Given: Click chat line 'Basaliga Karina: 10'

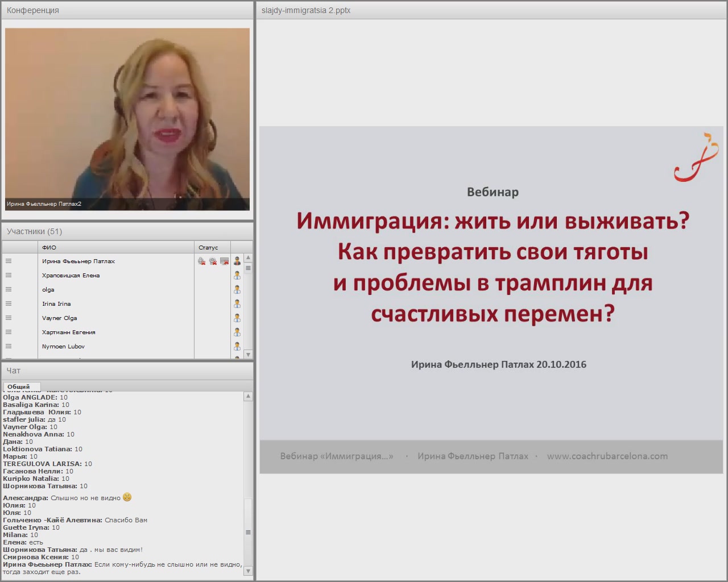Looking at the screenshot, I should pos(36,405).
